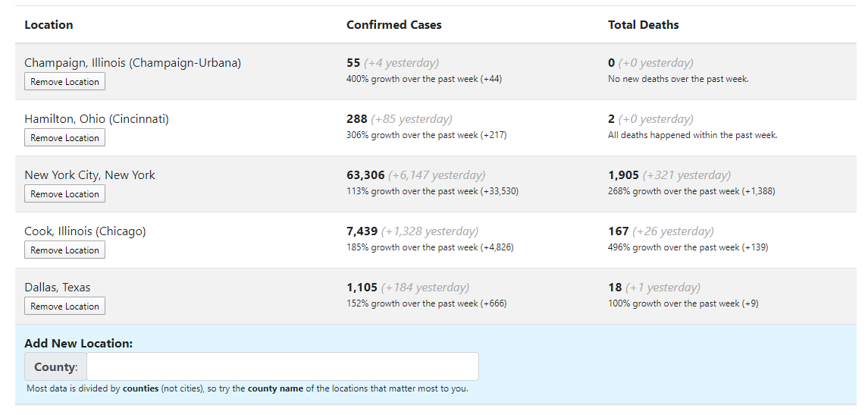868x415 pixels.
Task: Remove the Hamilton, Ohio location
Action: 64,138
